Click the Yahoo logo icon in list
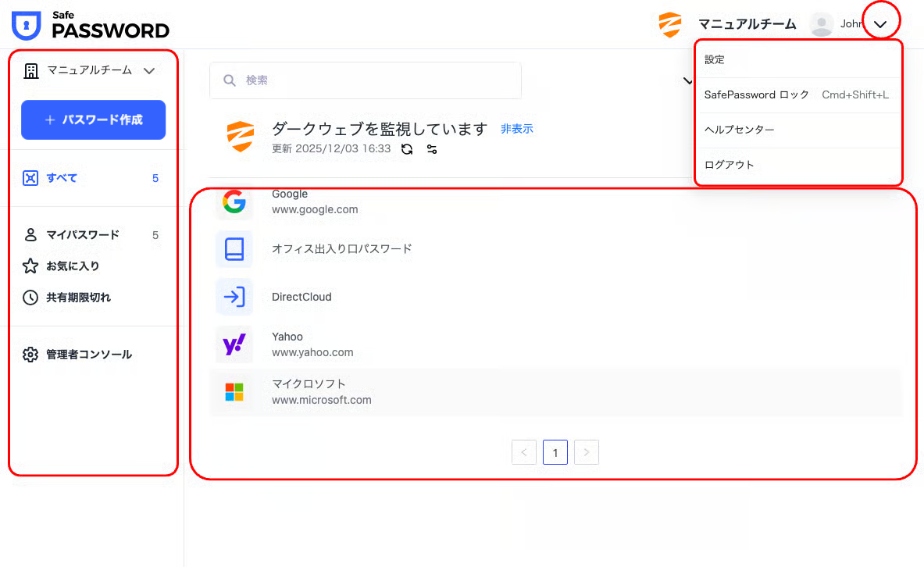Screen dimensions: 924x567 [x=234, y=344]
